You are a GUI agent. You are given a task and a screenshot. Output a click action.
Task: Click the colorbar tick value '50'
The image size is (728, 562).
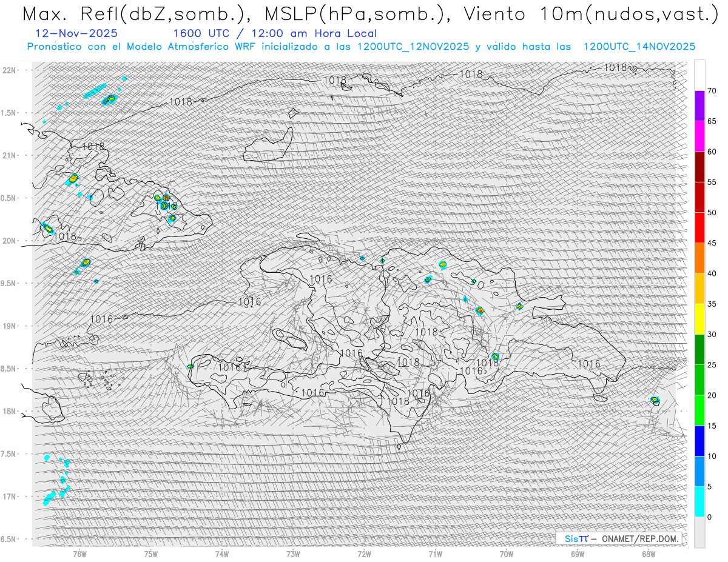point(712,213)
